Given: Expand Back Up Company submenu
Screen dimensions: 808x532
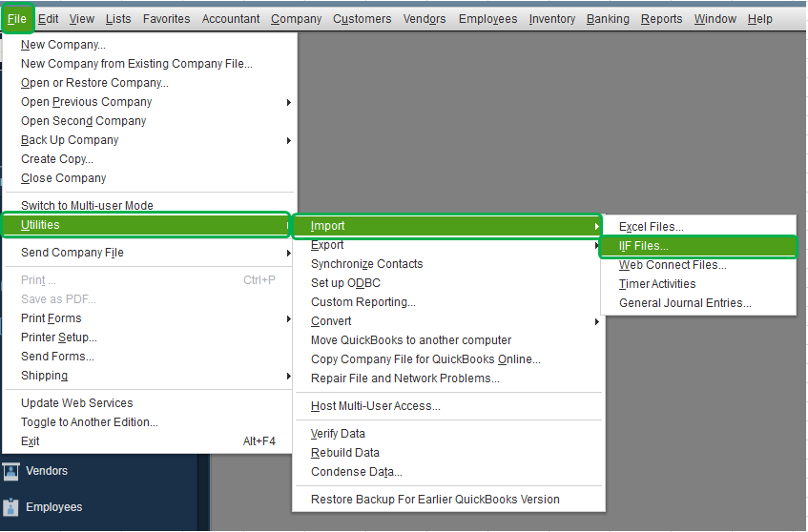Looking at the screenshot, I should (x=149, y=140).
